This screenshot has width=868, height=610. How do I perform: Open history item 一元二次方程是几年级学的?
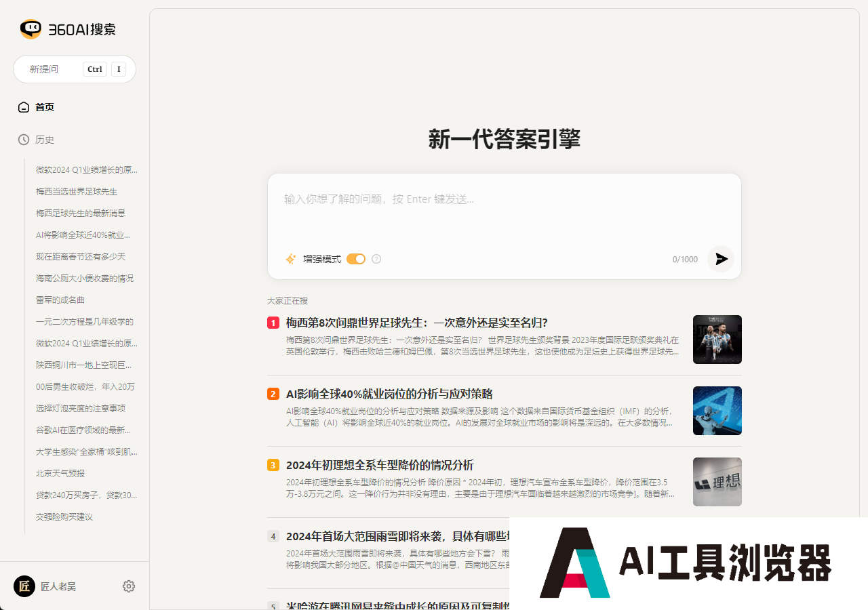pyautogui.click(x=85, y=322)
